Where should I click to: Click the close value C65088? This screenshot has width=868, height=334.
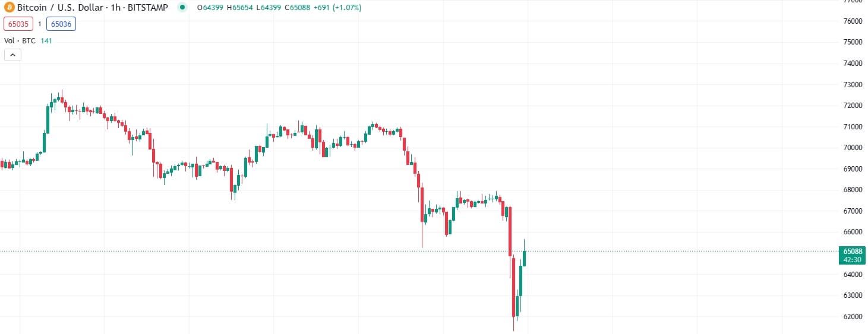pyautogui.click(x=297, y=8)
